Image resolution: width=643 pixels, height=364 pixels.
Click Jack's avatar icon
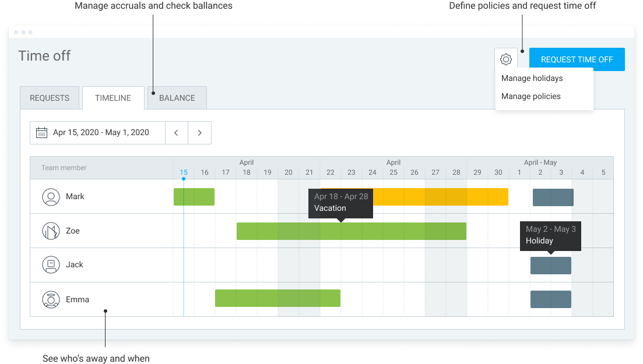tap(51, 265)
